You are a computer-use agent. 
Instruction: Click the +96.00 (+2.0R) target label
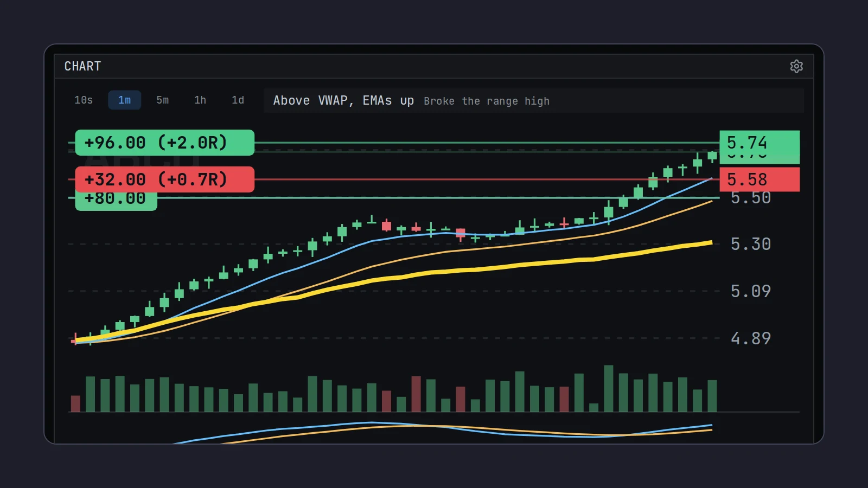(165, 143)
